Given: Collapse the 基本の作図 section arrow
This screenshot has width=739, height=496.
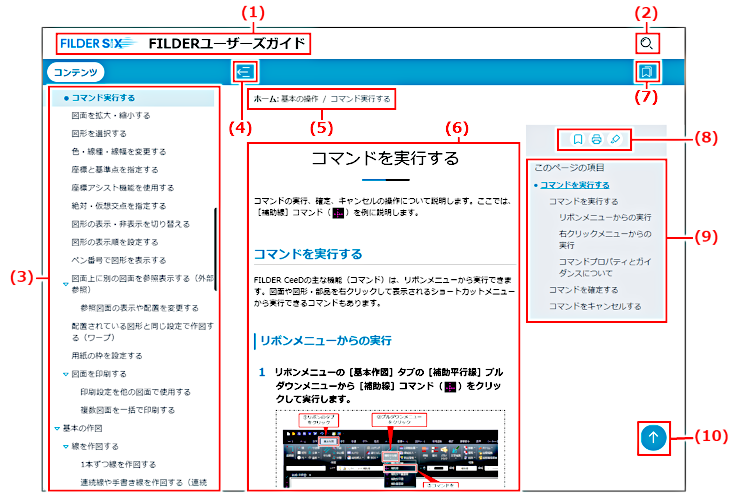Looking at the screenshot, I should point(57,428).
